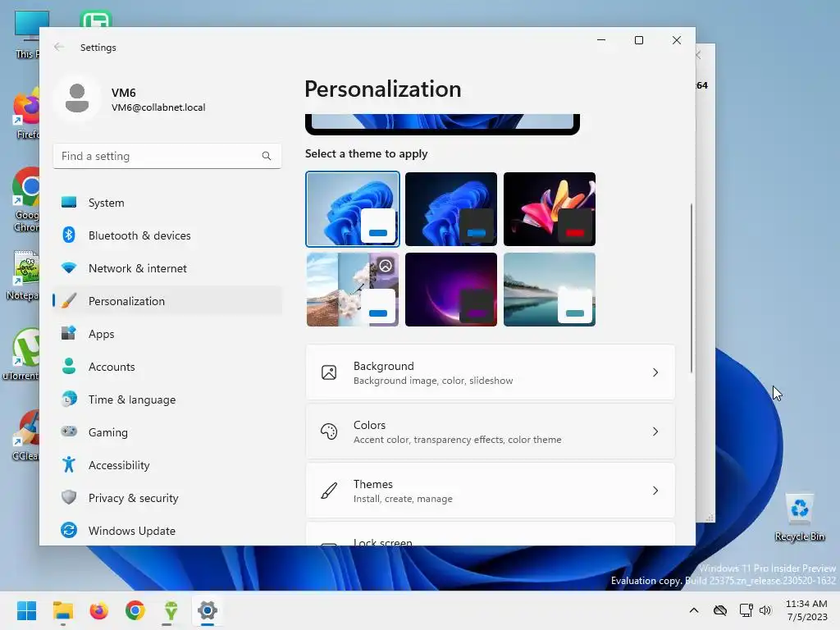Apply the purple Captured Motion theme
Screen dimensions: 840x630
pyautogui.click(x=451, y=290)
